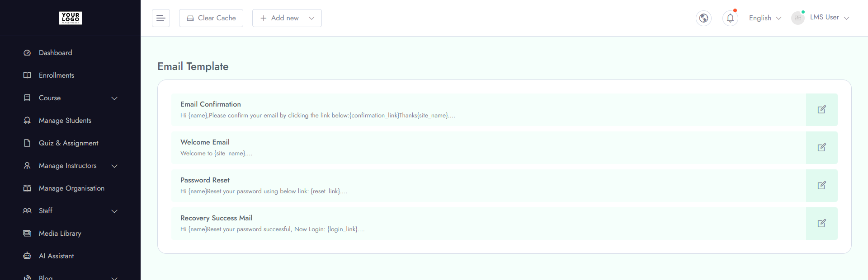Viewport: 868px width, 280px height.
Task: Expand the Blog sidebar menu
Action: pos(70,277)
